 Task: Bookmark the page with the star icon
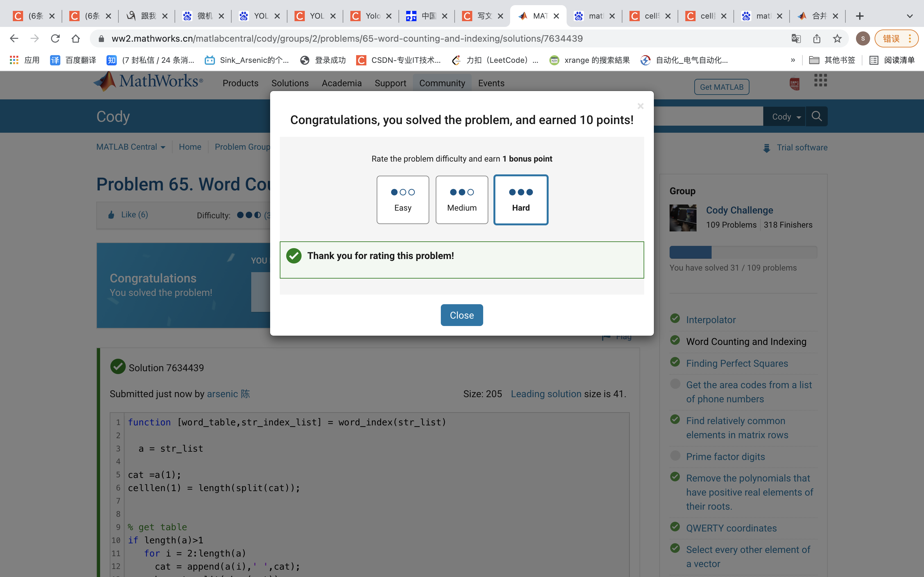(838, 38)
